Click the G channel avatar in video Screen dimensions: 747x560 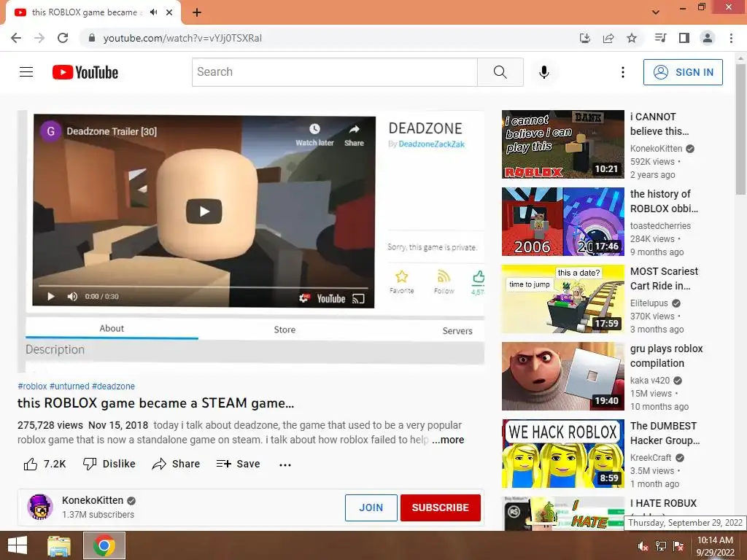coord(50,131)
